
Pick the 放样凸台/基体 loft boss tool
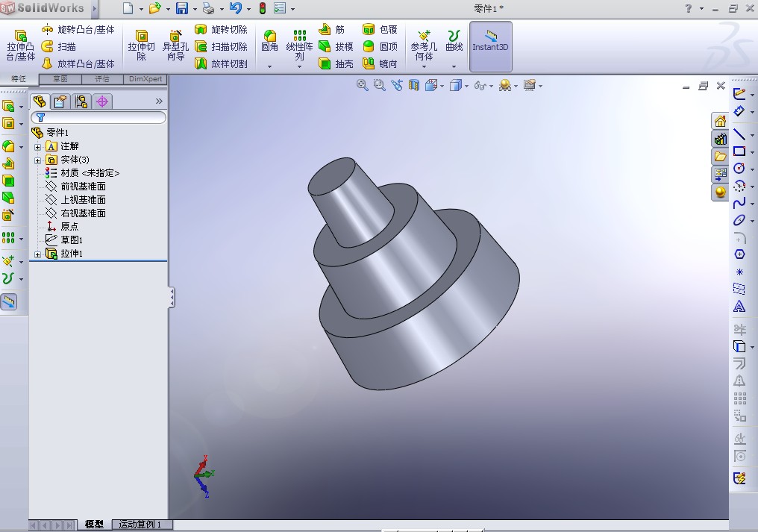78,64
